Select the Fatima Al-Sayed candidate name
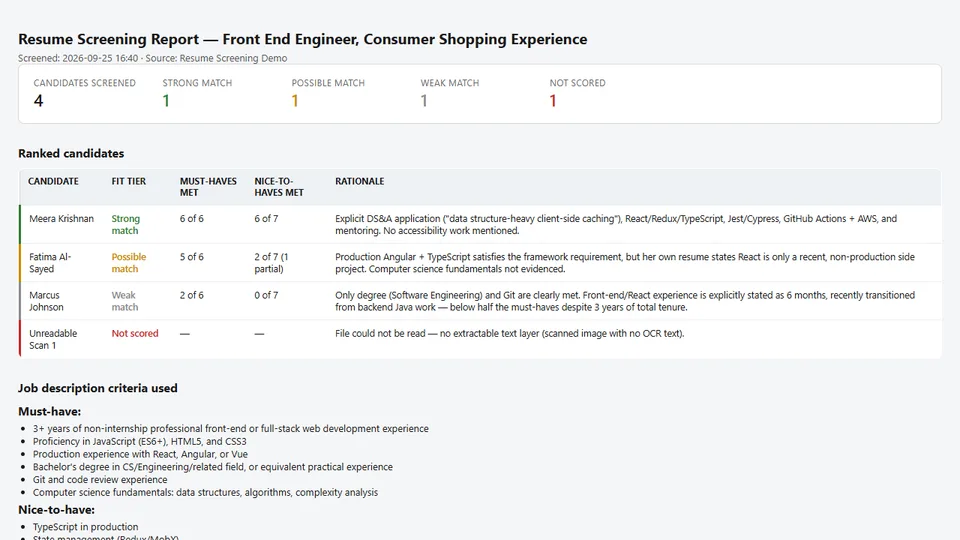Screen dimensions: 960x540 pos(50,263)
